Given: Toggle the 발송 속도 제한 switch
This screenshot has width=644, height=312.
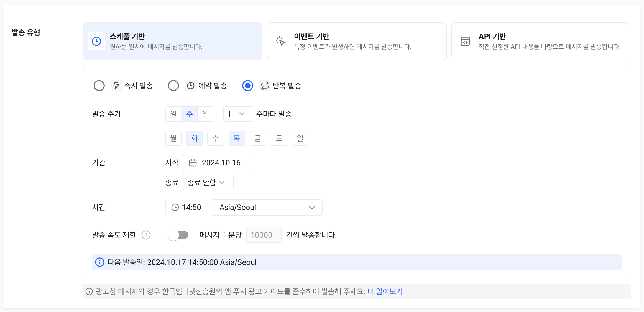Looking at the screenshot, I should point(178,235).
